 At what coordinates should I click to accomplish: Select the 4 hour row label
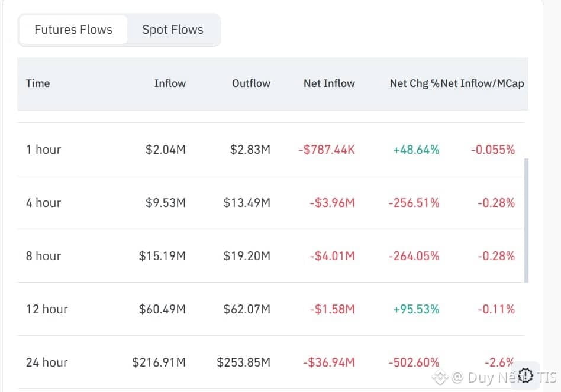[x=43, y=203]
